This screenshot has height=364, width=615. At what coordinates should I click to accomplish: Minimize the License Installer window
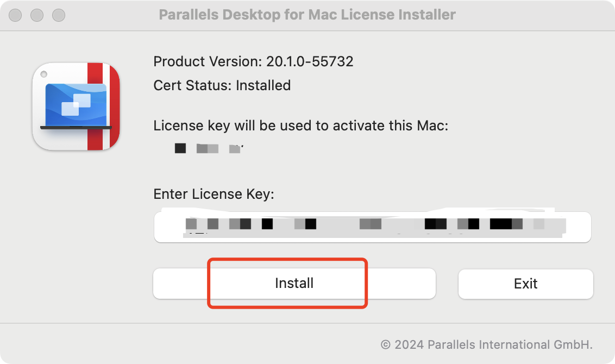point(37,15)
